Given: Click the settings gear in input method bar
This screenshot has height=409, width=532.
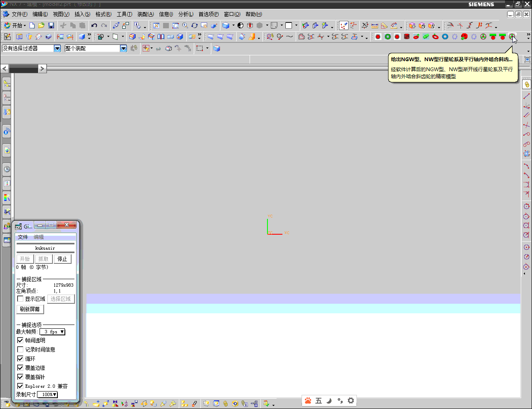Looking at the screenshot, I should [351, 401].
